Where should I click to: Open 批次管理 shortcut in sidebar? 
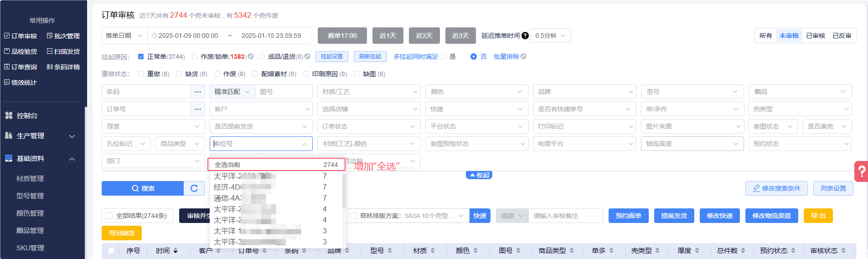63,36
